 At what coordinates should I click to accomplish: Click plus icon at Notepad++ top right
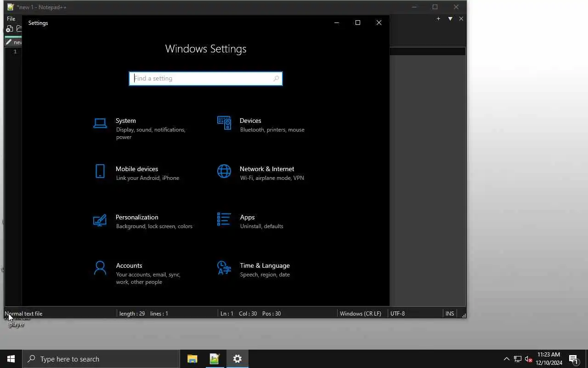[x=438, y=19]
